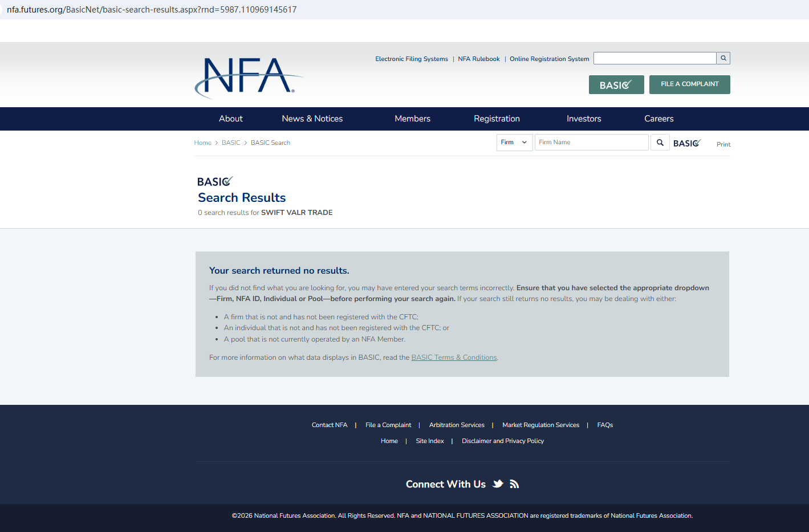Open BASIC Terms & Conditions link
809x532 pixels.
point(454,358)
